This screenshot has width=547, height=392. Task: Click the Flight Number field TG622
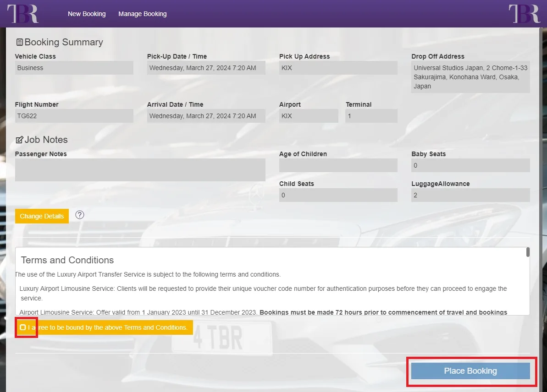74,116
